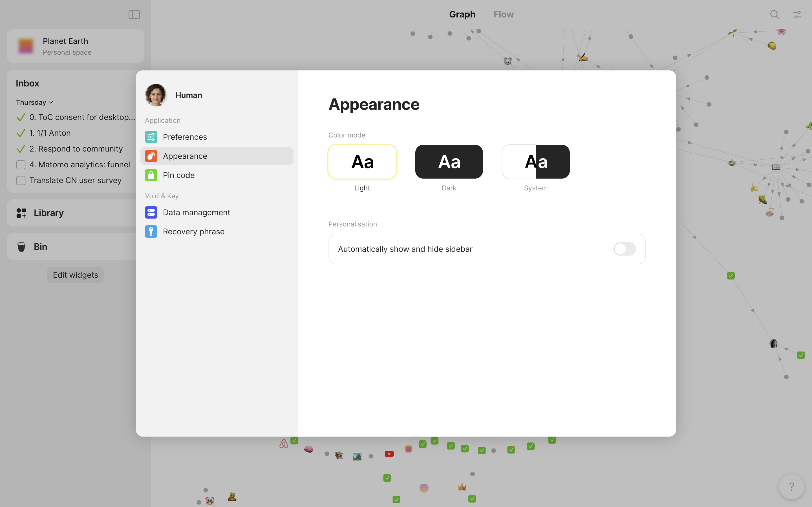
Task: Open the Library widget
Action: pyautogui.click(x=49, y=213)
